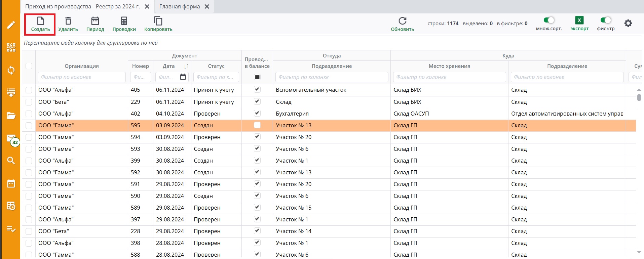This screenshot has height=259, width=644.
Task: Click the Создать new document icon
Action: click(x=40, y=21)
